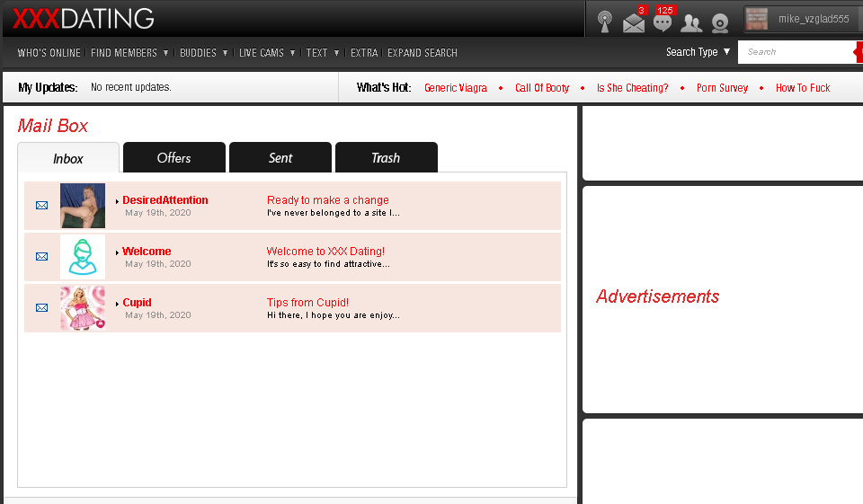Switch to the Offers tab
The width and height of the screenshot is (863, 504).
click(173, 158)
